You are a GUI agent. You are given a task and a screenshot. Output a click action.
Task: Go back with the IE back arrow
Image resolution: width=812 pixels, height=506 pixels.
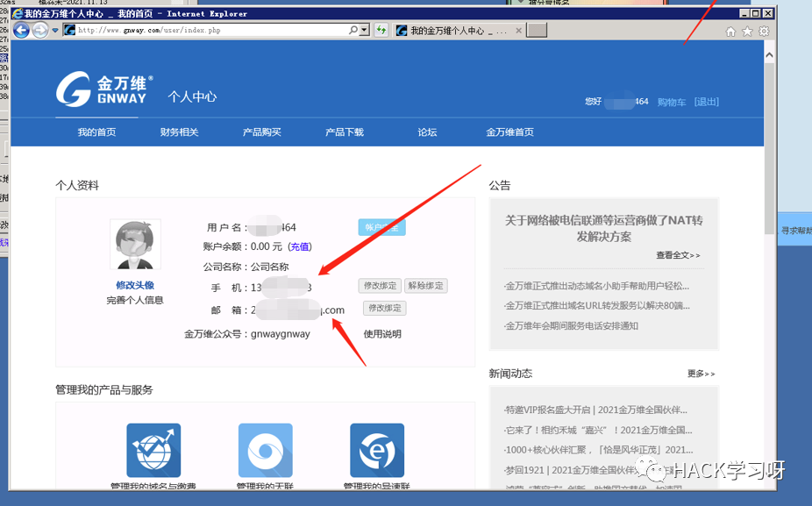click(x=21, y=31)
